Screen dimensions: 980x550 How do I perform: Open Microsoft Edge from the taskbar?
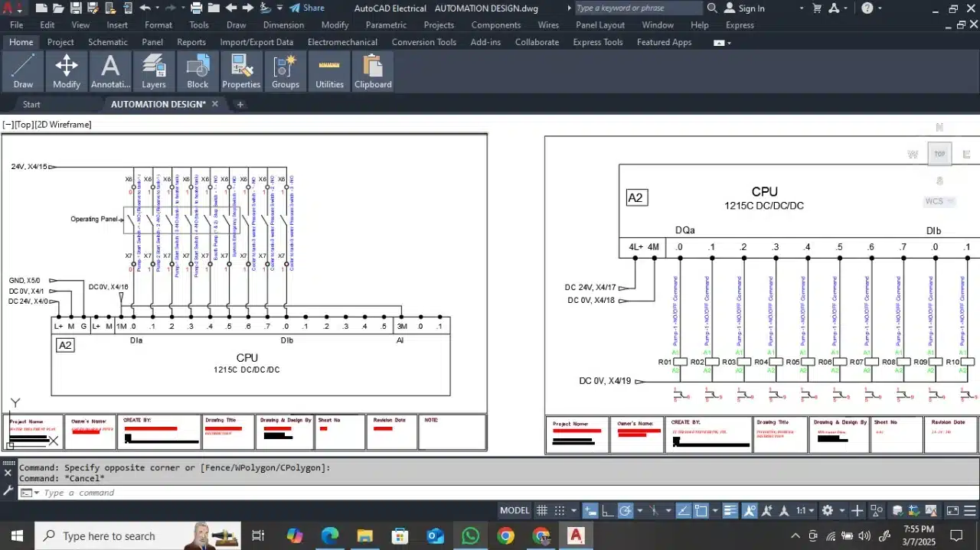330,535
